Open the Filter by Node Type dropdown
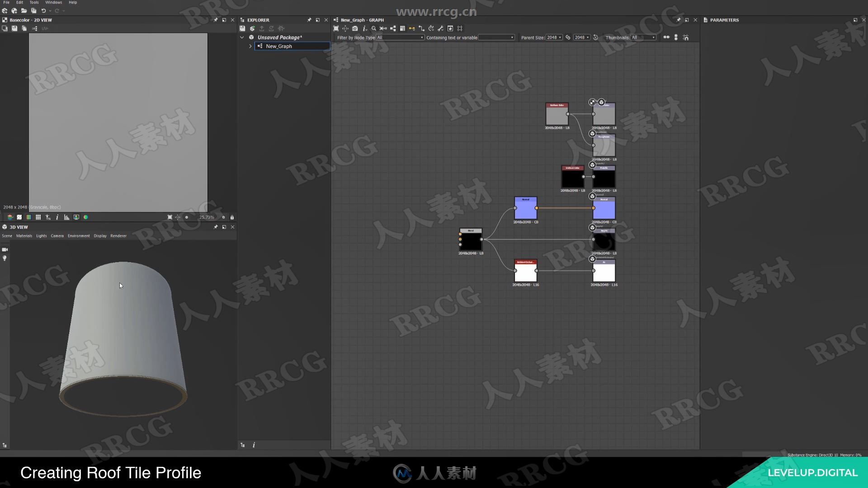Screen dimensions: 868x488 [x=400, y=38]
